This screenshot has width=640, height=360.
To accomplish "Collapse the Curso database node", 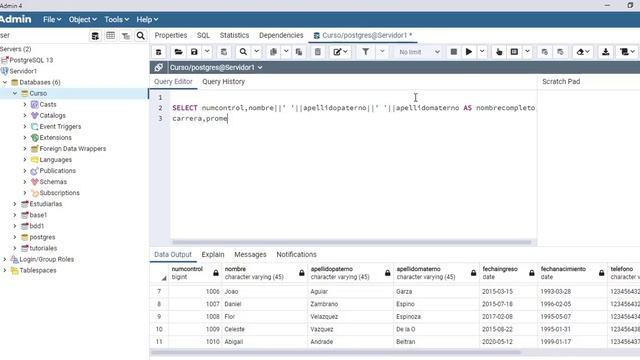I will pos(15,93).
